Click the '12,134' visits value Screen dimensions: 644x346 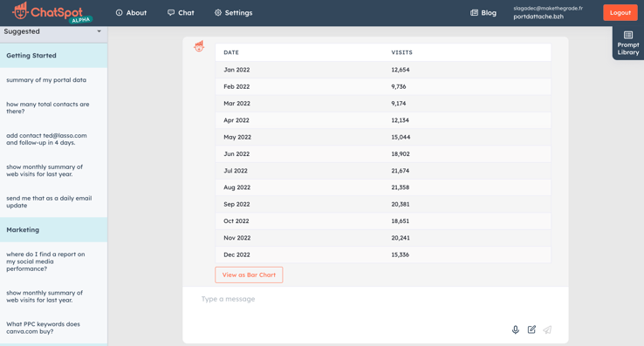pos(400,120)
